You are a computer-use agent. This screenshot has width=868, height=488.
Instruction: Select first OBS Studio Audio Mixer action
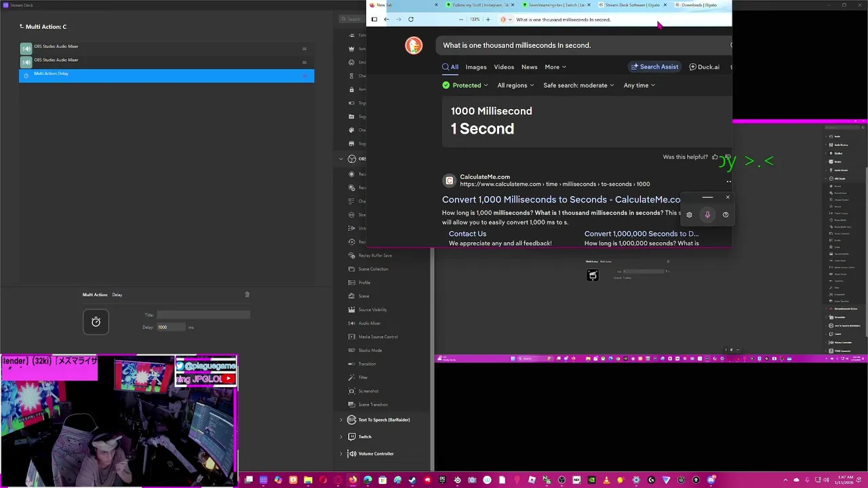166,48
